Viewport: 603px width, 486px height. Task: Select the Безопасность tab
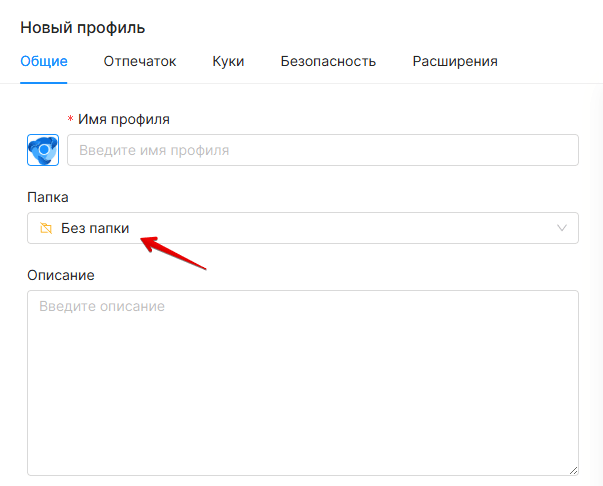click(328, 62)
